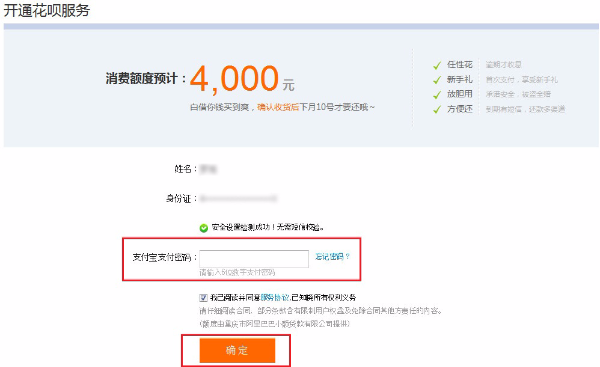This screenshot has width=600, height=367.
Task: Click the green checkmark beside 新手礼
Action: [437, 80]
